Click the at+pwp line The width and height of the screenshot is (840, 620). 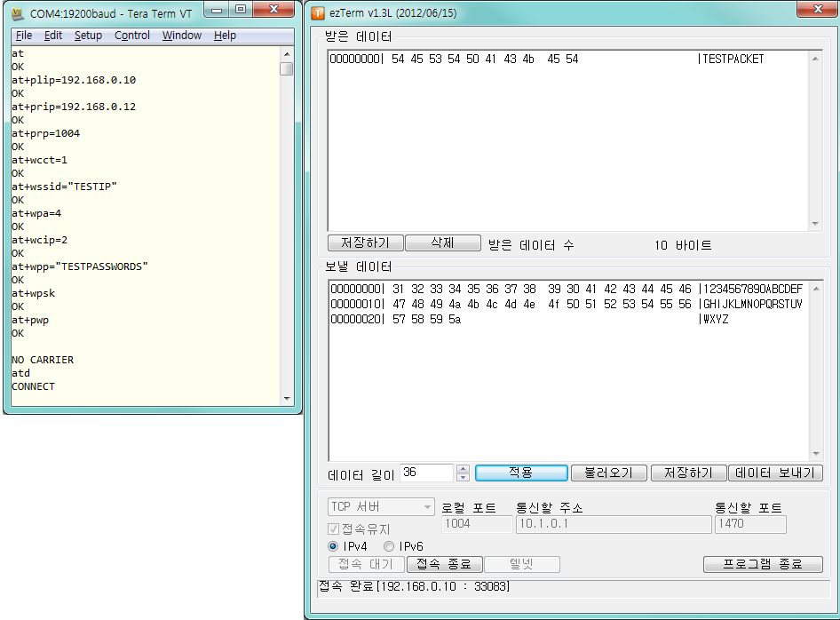[x=30, y=321]
